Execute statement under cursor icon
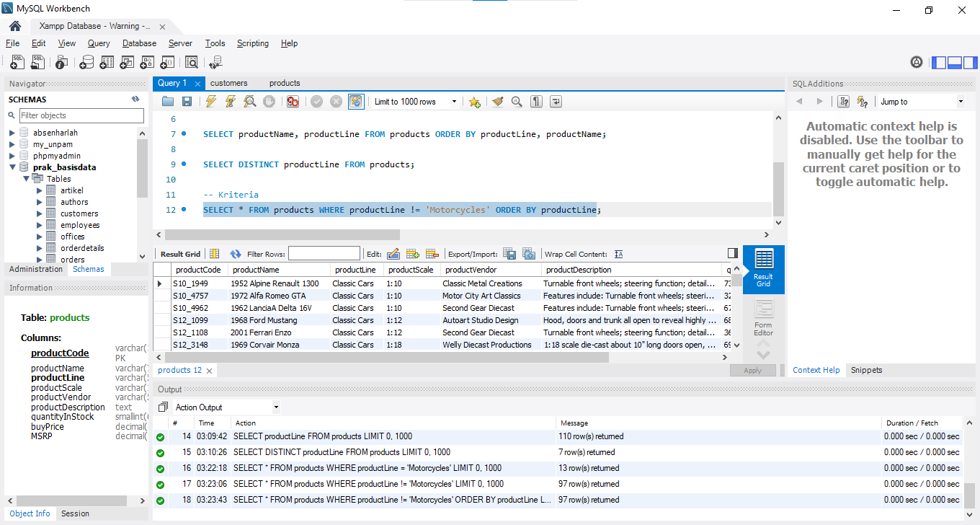Screen dimensions: 980x525 [230, 102]
